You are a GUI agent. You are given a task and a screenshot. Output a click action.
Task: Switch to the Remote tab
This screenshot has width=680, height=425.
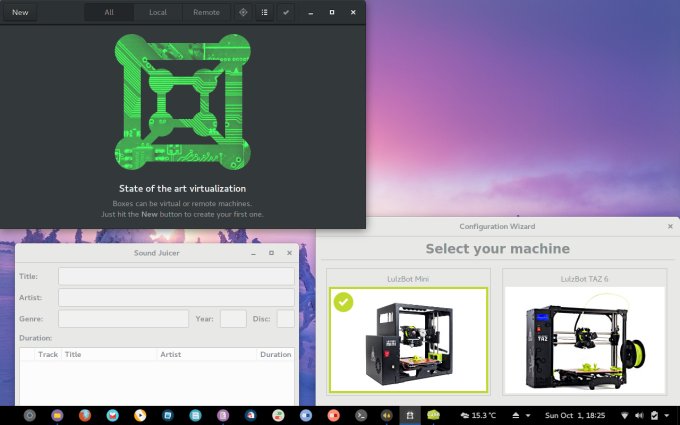[206, 12]
